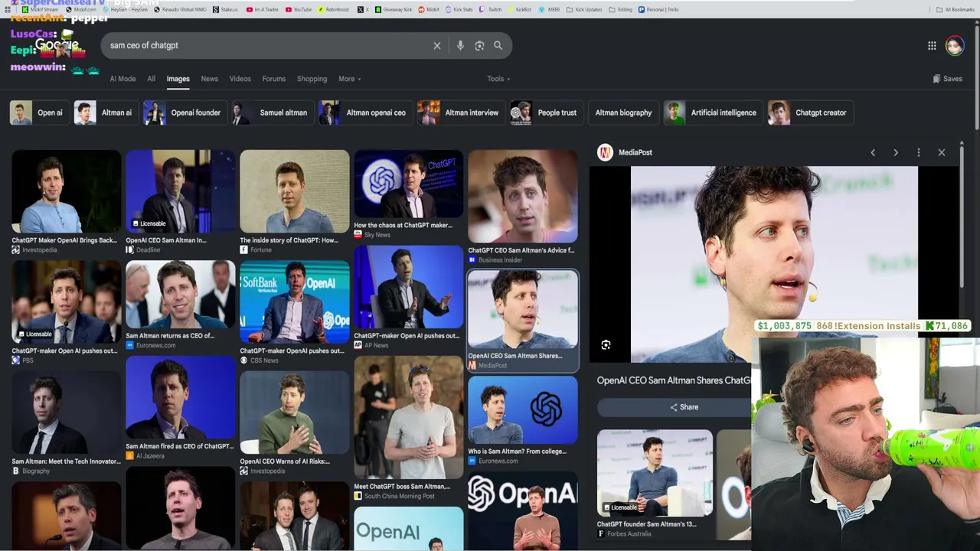This screenshot has height=551, width=980.
Task: Switch to the AI Mode tab
Action: (x=122, y=79)
